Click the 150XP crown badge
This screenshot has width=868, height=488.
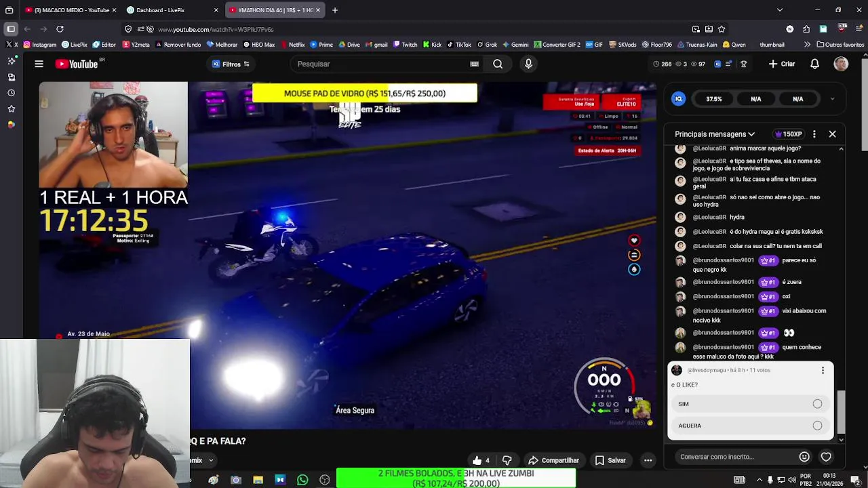[x=789, y=134]
